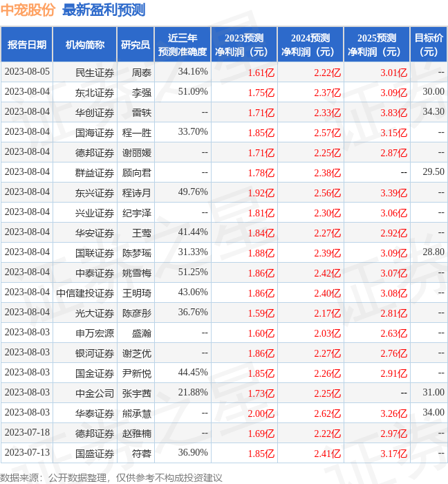The image size is (448, 484).
Task: Click the 2023-07-18 report date
Action: pos(27,432)
